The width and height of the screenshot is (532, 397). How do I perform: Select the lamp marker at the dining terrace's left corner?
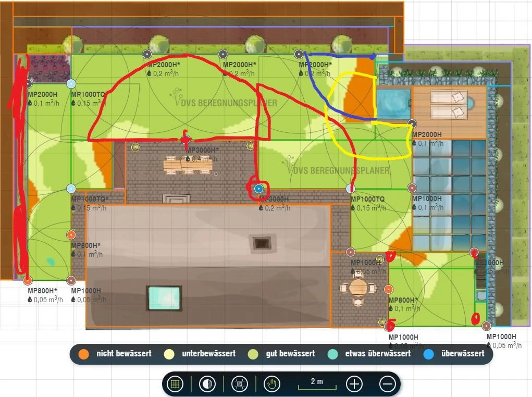[135, 147]
